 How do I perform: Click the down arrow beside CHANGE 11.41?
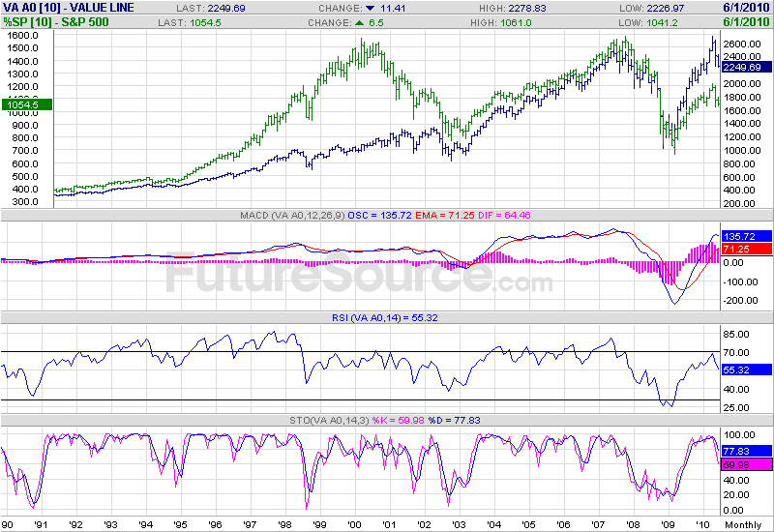371,9
